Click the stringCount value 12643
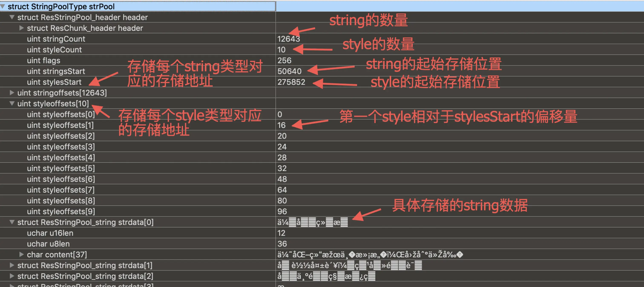 288,39
